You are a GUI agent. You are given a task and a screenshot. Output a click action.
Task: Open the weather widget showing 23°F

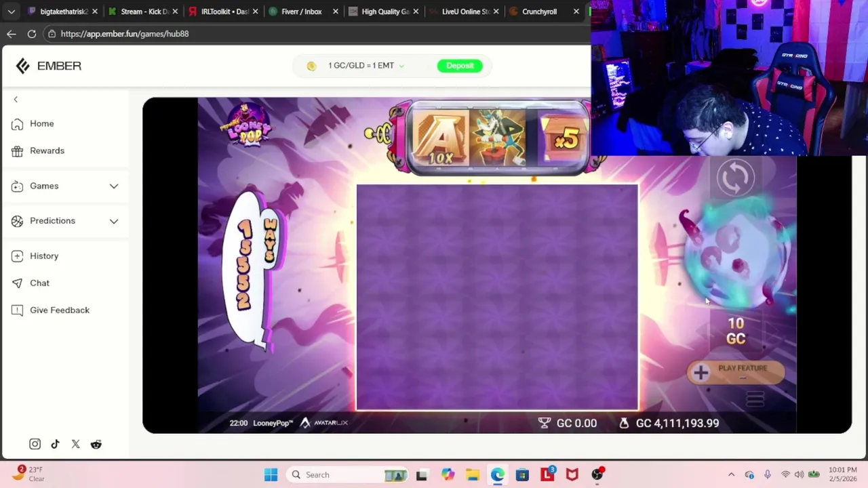[28, 474]
